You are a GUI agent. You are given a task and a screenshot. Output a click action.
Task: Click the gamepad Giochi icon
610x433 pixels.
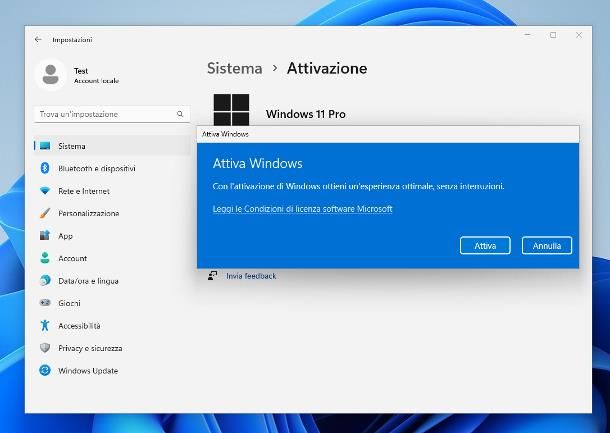(x=45, y=303)
